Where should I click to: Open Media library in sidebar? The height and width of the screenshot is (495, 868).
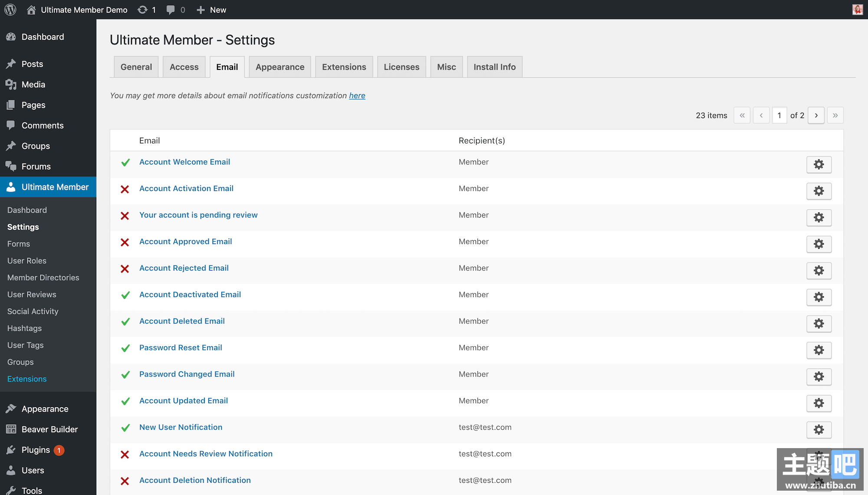click(x=48, y=84)
